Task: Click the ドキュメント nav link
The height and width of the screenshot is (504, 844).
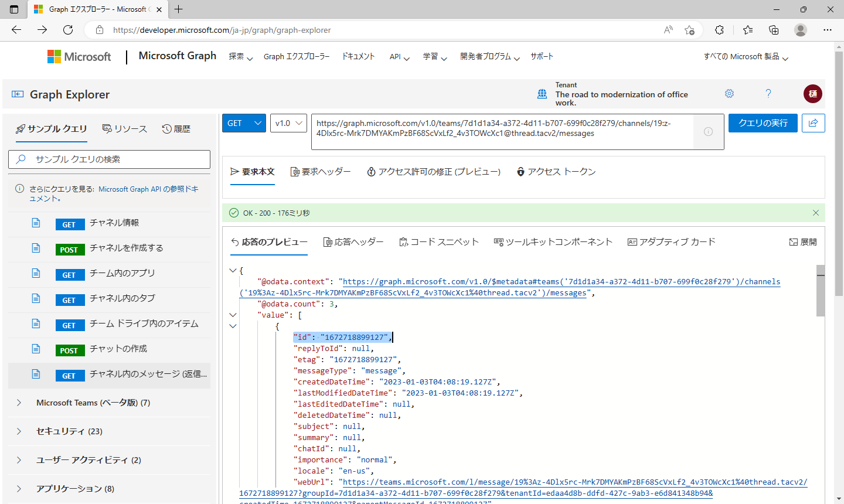Action: (358, 57)
